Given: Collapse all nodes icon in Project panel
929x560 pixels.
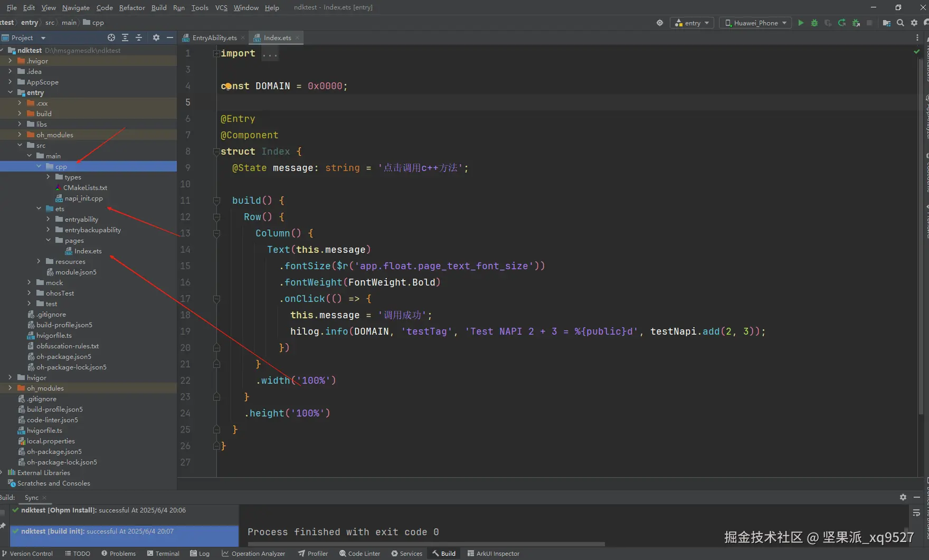Looking at the screenshot, I should pyautogui.click(x=139, y=37).
